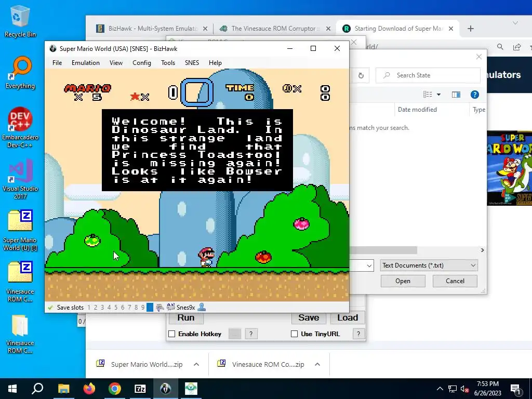Switch to Vinesauce ROM Corruptor tab

[275, 29]
